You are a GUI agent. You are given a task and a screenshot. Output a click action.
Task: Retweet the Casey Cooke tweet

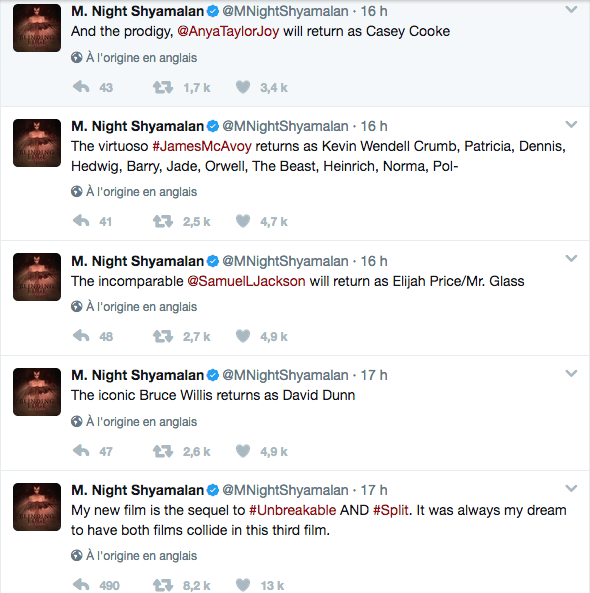tap(163, 87)
